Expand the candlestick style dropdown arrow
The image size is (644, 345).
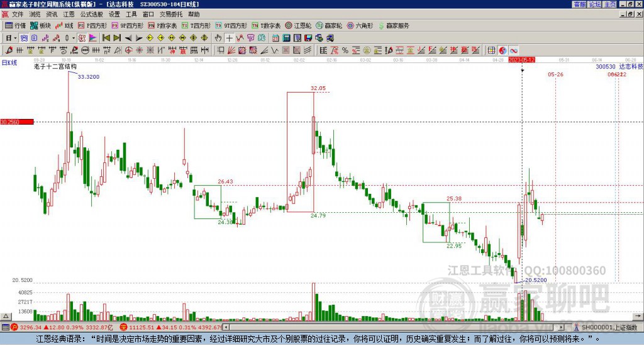(x=74, y=38)
